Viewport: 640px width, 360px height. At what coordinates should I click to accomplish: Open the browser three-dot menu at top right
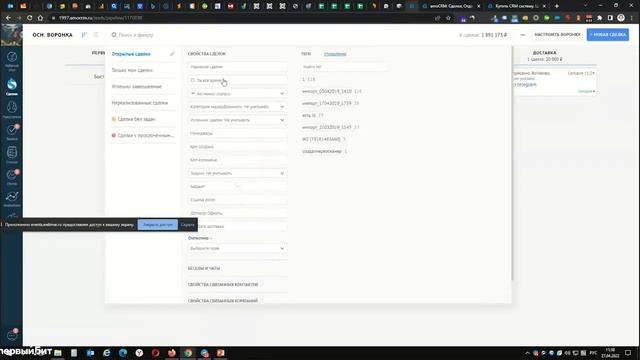632,18
